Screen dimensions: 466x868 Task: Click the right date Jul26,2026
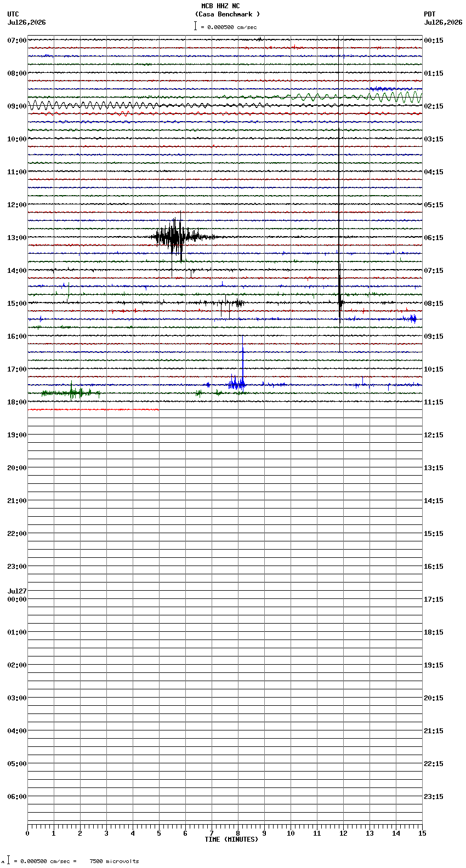click(x=443, y=22)
